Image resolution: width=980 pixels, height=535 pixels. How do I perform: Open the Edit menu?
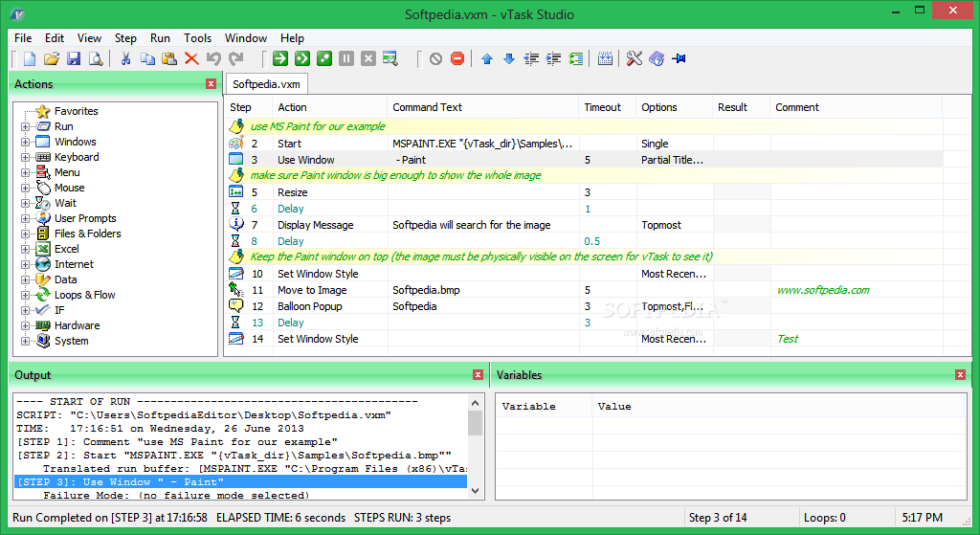pos(55,38)
